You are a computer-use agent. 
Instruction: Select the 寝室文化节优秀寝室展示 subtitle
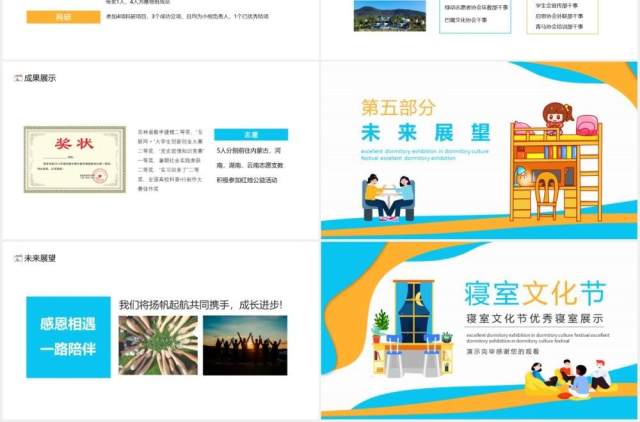click(x=535, y=319)
